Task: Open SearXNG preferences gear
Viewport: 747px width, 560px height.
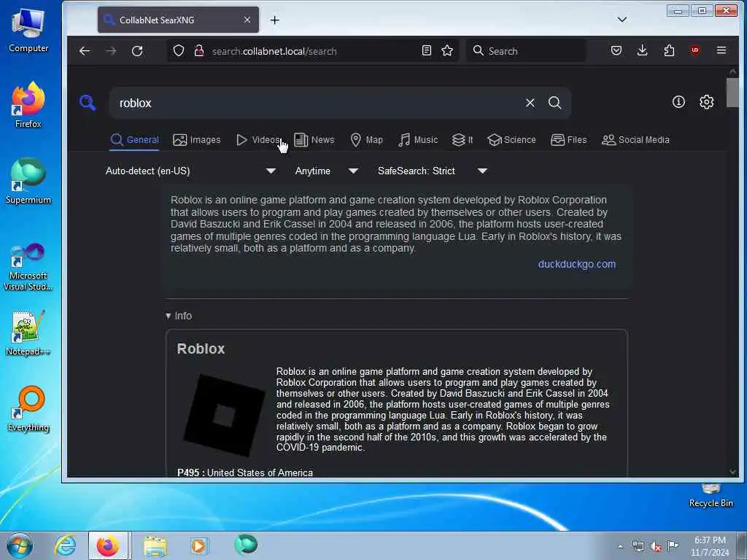Action: pos(706,102)
